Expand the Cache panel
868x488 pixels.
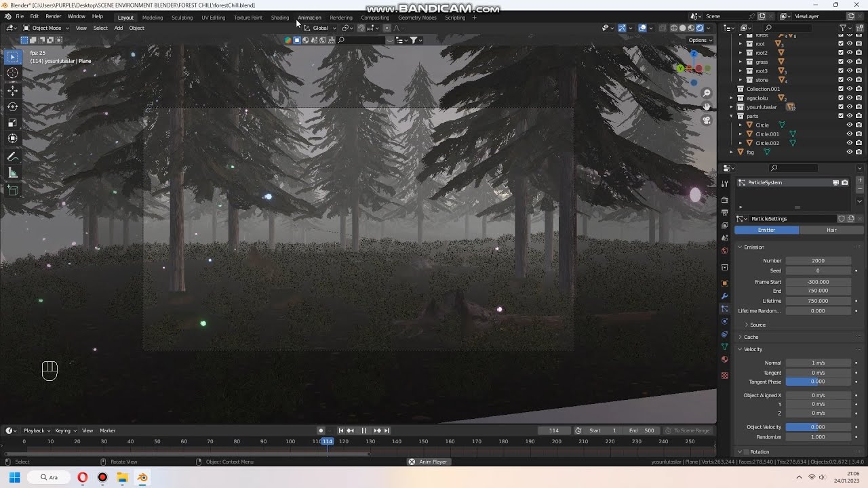750,337
